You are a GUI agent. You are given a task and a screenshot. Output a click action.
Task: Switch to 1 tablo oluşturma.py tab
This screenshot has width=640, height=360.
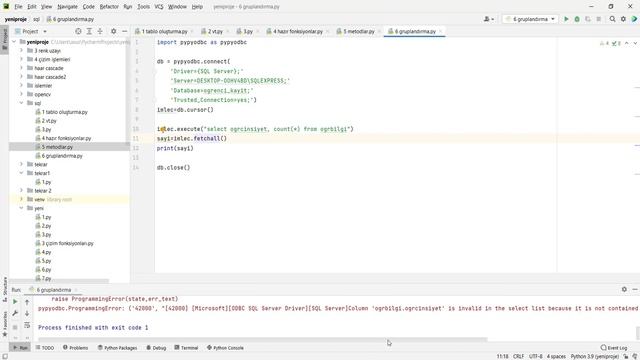164,31
